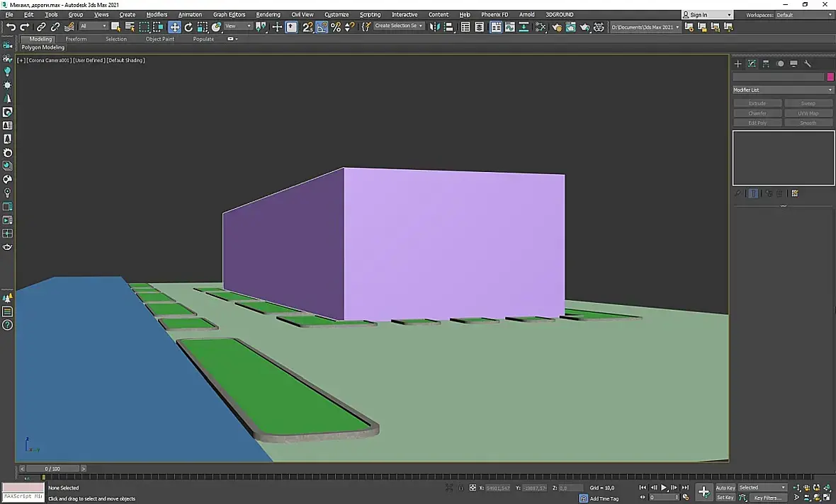Screen dimensions: 836x504
Task: Click the MAXScript listener pink field
Action: pyautogui.click(x=23, y=488)
